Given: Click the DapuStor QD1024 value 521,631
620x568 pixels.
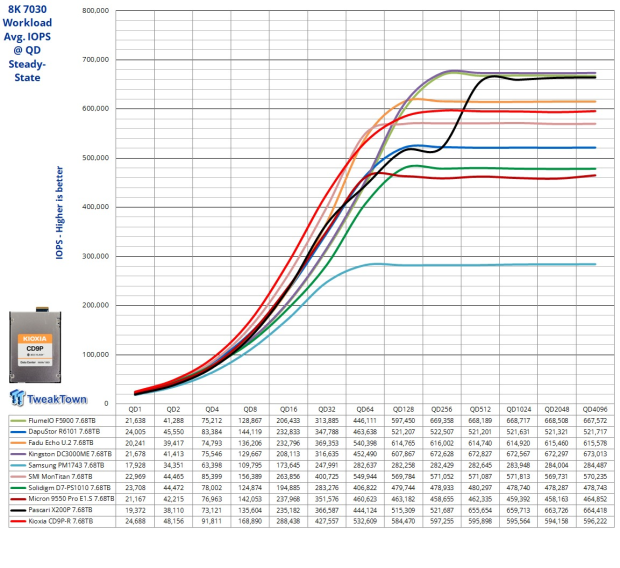Looking at the screenshot, I should click(518, 432).
